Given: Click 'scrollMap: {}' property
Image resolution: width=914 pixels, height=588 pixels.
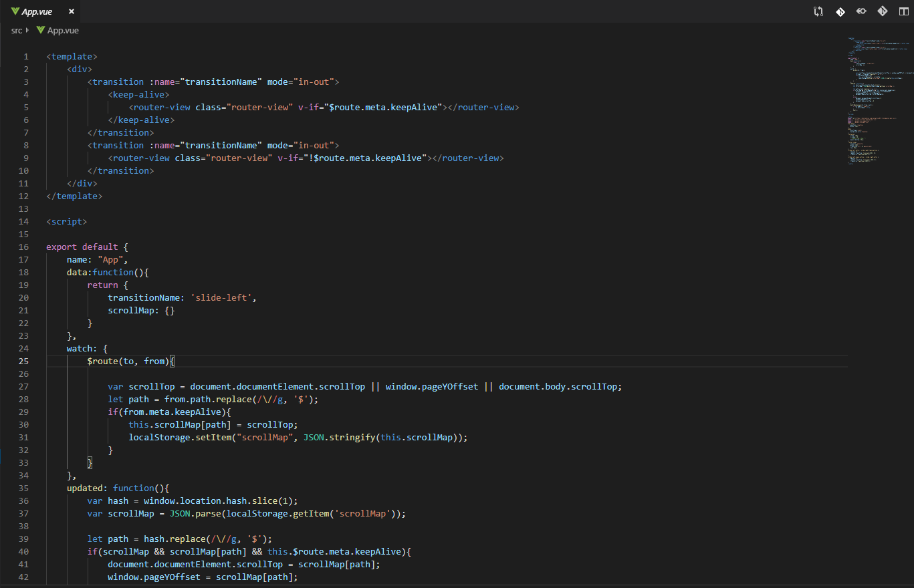Looking at the screenshot, I should click(141, 310).
